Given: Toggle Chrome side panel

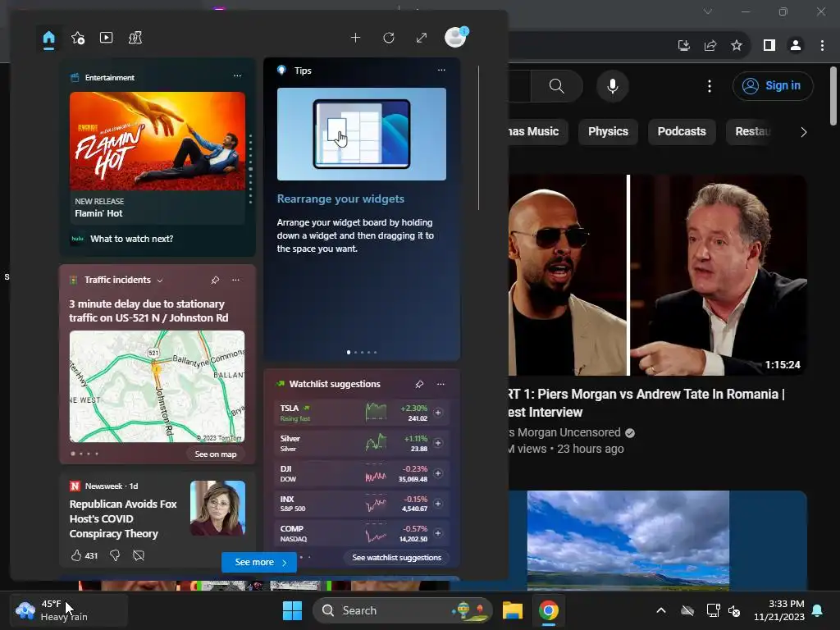Looking at the screenshot, I should pyautogui.click(x=769, y=46).
